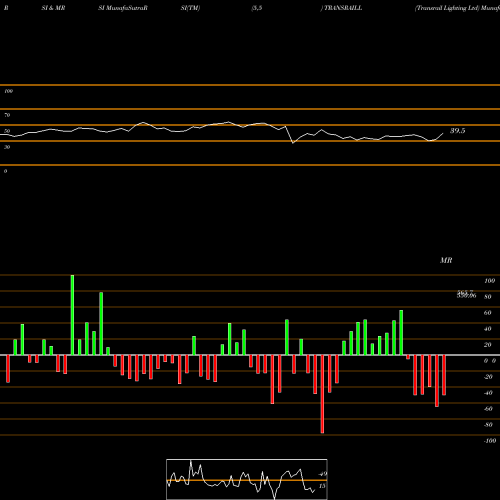Open the mini RSI thumbnail chart at bottom
The image size is (500, 500).
[247, 479]
